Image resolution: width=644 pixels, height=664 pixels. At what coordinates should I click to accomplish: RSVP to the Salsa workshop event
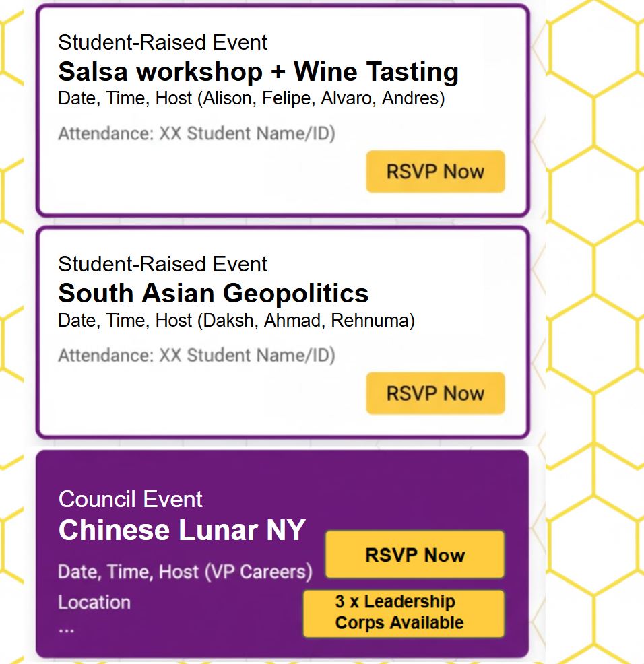coord(435,171)
